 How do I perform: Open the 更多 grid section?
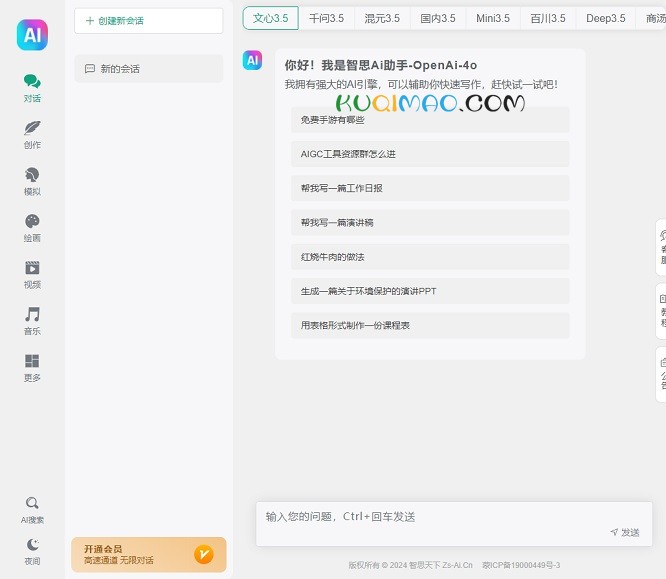(32, 368)
